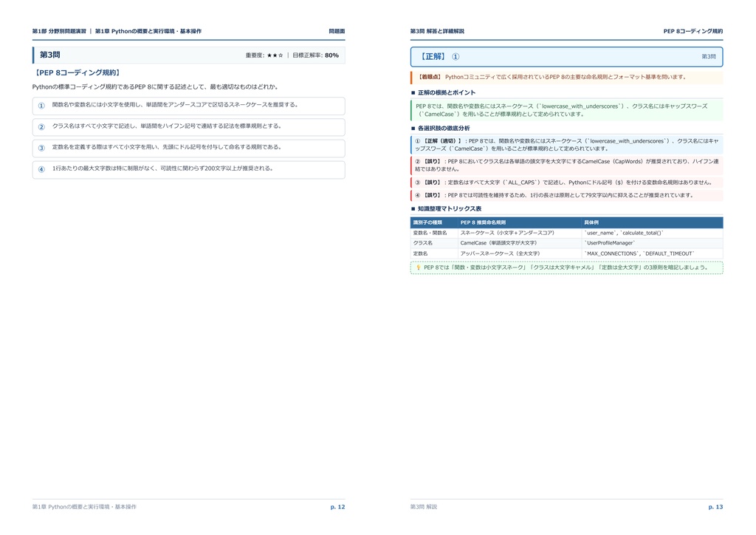The image size is (756, 535).
Task: Select answer option ④ about 200 characters
Action: click(x=188, y=169)
